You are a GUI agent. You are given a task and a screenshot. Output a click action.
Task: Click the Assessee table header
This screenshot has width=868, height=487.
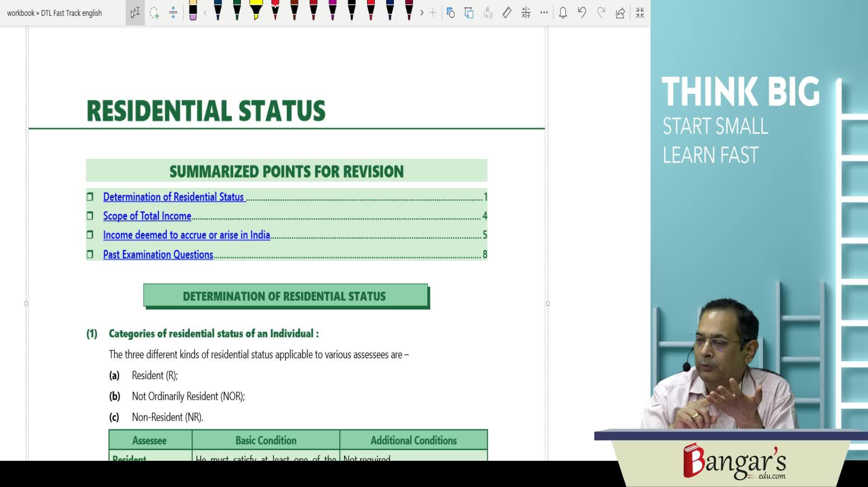(150, 440)
